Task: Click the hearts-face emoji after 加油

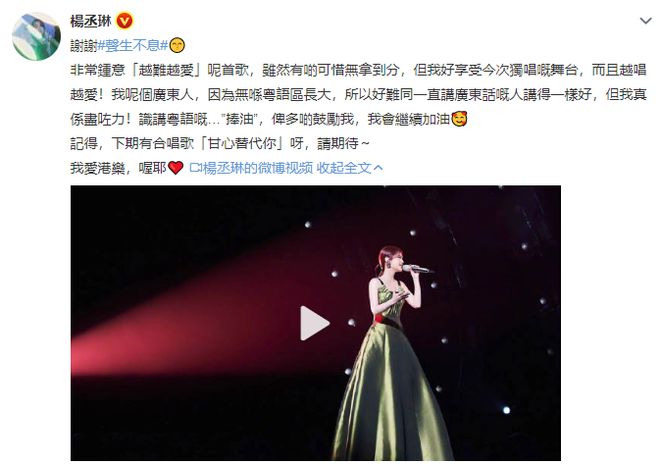Action: (459, 119)
